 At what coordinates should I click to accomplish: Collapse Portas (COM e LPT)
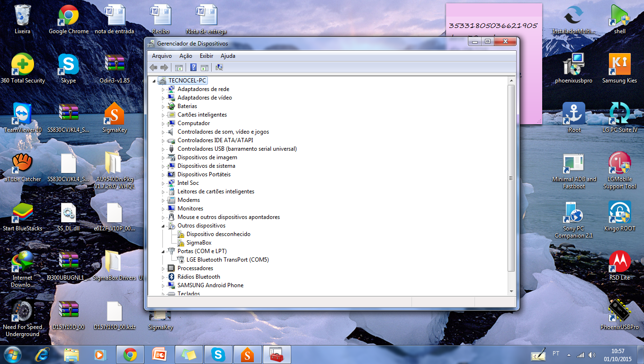click(x=163, y=252)
